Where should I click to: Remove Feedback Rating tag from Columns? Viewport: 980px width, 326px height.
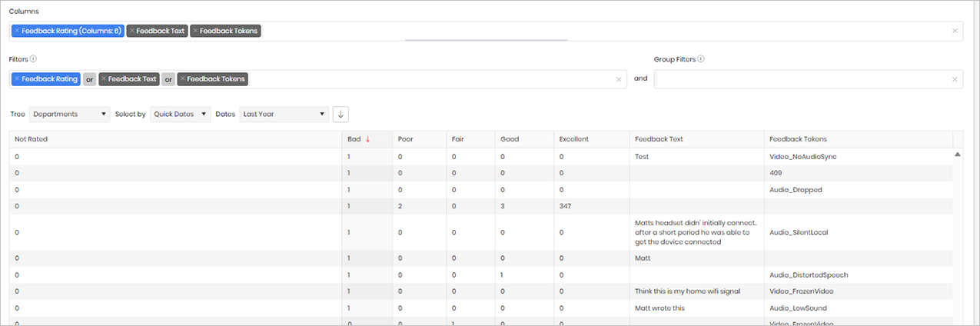(17, 31)
